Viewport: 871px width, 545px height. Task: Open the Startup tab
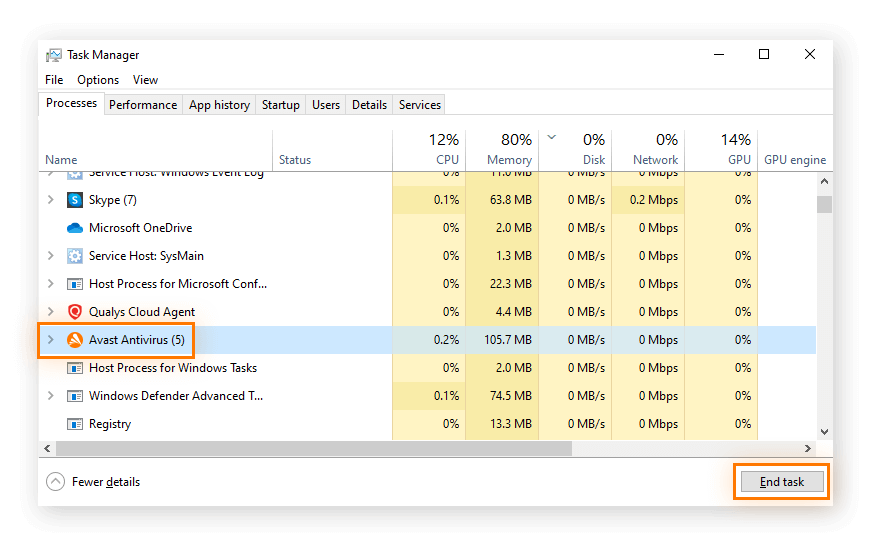[x=281, y=105]
